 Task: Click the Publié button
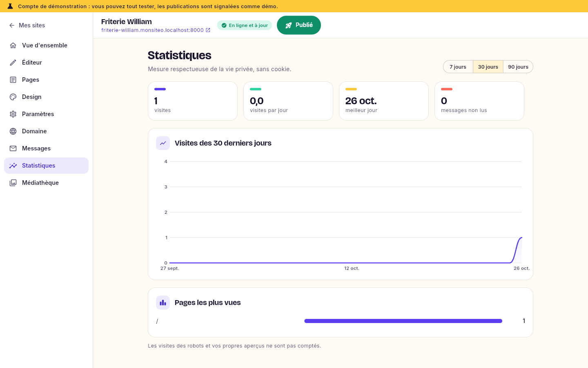[299, 25]
